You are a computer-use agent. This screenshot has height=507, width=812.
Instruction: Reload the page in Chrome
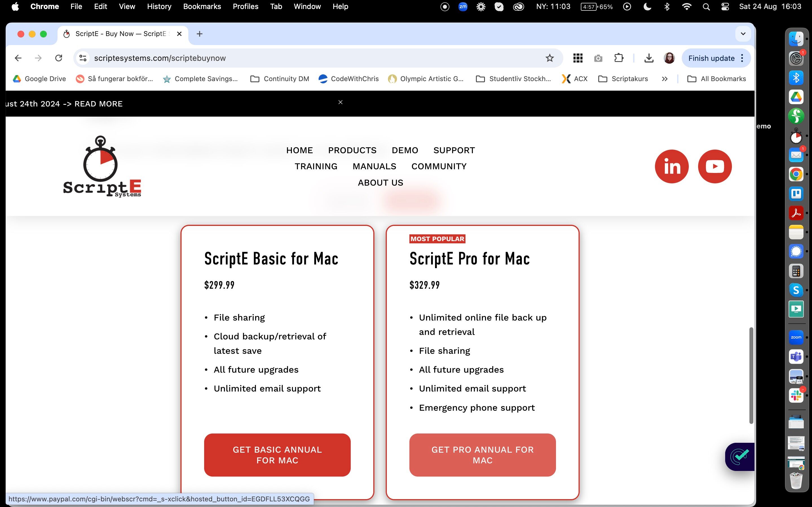tap(59, 58)
